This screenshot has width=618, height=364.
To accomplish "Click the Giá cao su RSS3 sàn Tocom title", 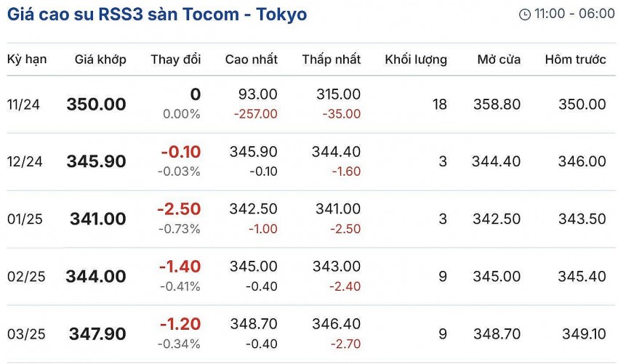I will [157, 15].
